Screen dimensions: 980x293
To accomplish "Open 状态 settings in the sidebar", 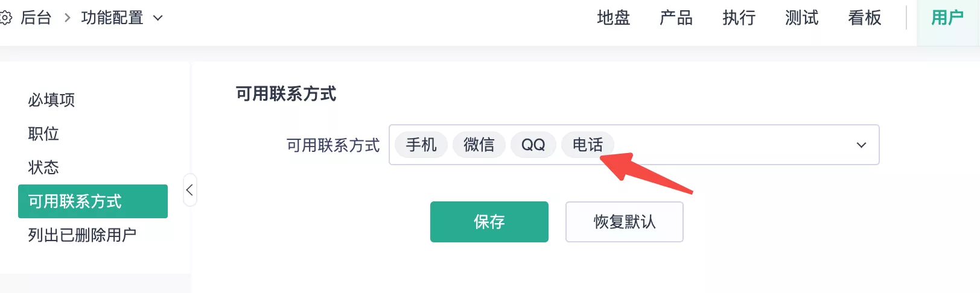I will pos(43,167).
